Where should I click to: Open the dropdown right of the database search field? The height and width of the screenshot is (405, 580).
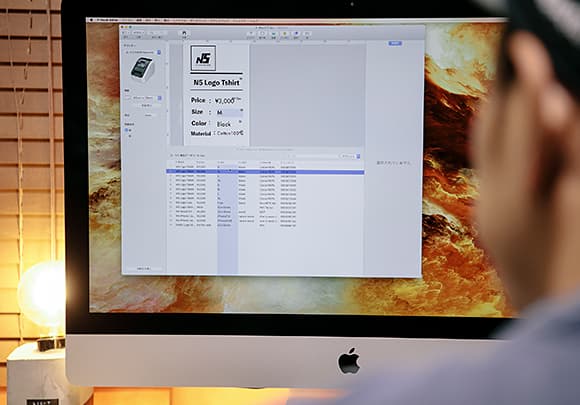pyautogui.click(x=350, y=156)
